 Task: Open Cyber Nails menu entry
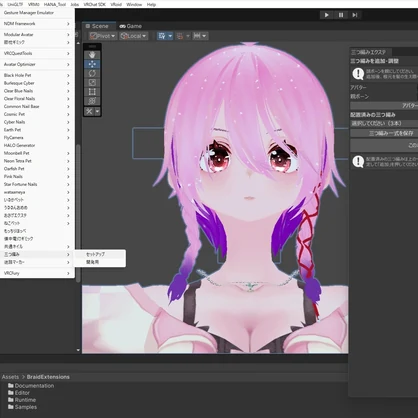tap(37, 122)
